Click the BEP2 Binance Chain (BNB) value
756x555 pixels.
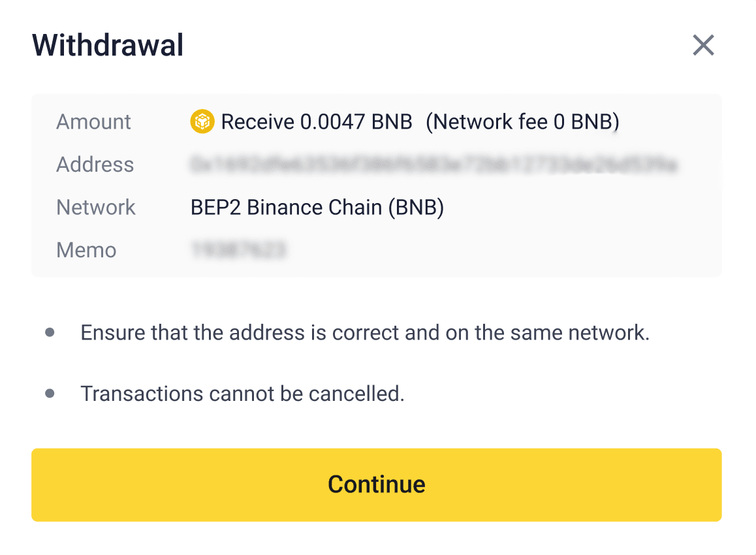pyautogui.click(x=317, y=208)
